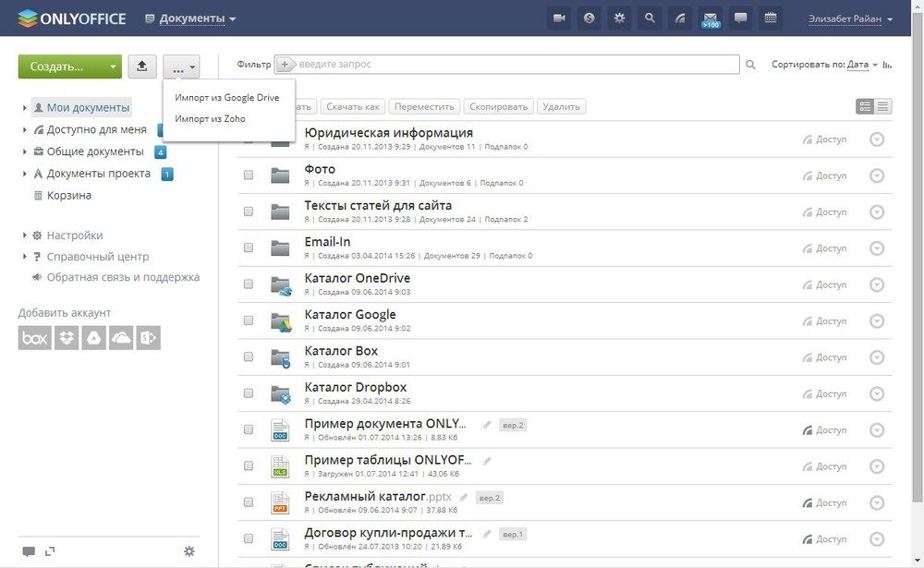924x568 pixels.
Task: Open the Создать... dropdown arrow
Action: [x=113, y=66]
